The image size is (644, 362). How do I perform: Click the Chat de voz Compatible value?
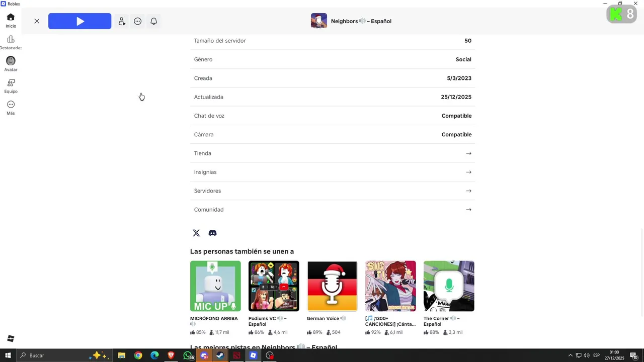456,116
